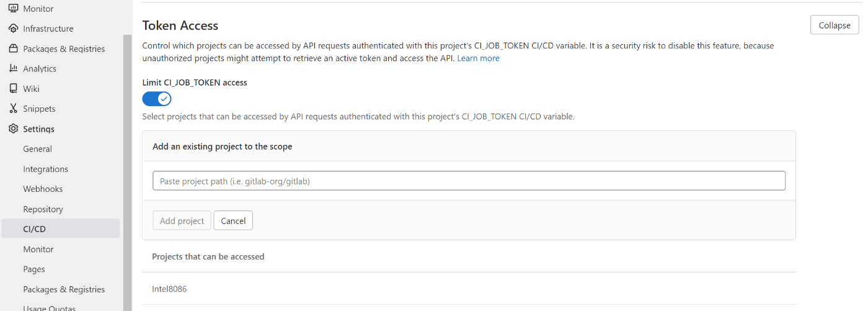Viewport: 868px width, 311px height.
Task: Focus the Paste project path field
Action: [469, 181]
